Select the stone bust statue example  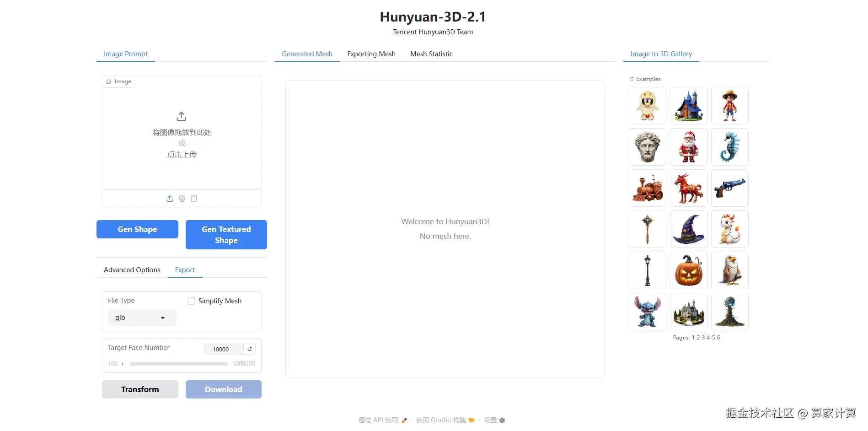click(x=648, y=147)
